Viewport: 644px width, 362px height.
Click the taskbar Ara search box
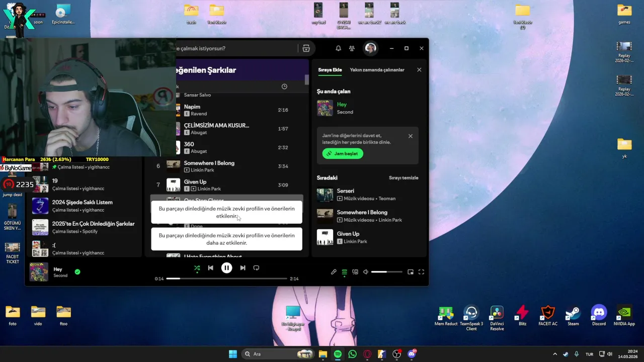pyautogui.click(x=278, y=354)
